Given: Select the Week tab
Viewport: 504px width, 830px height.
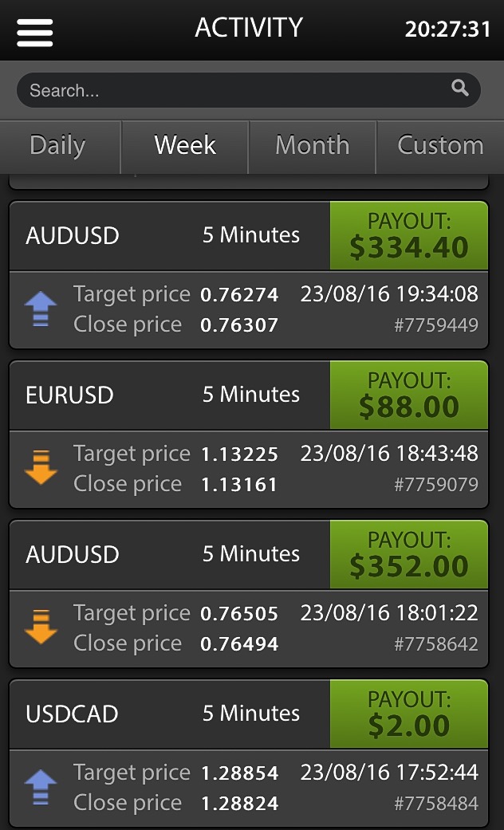Looking at the screenshot, I should pos(185,146).
